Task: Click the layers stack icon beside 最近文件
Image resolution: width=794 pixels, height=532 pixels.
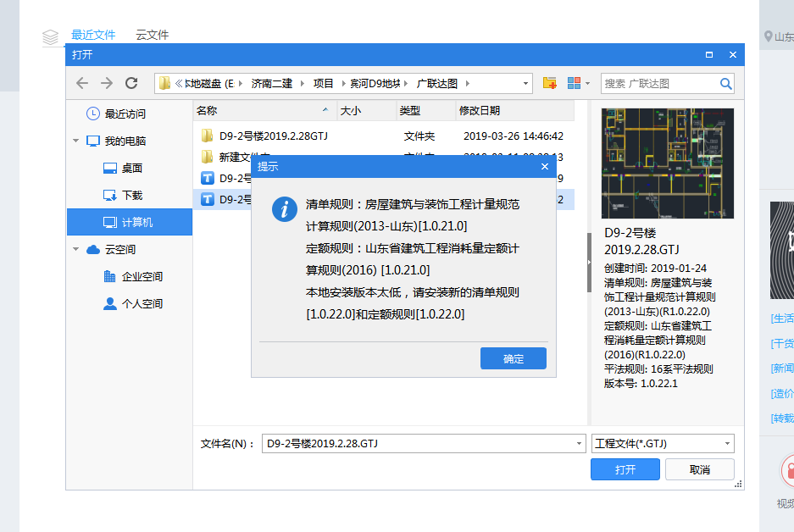Action: [50, 37]
